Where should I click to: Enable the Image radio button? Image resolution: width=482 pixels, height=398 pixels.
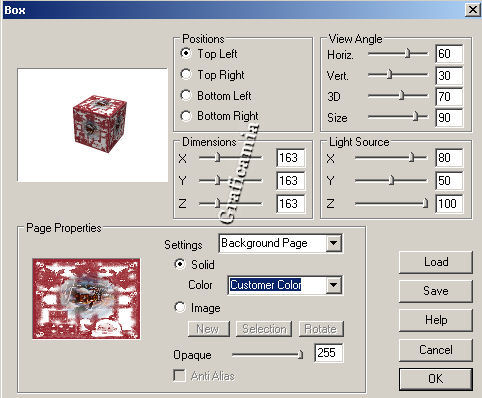(180, 307)
